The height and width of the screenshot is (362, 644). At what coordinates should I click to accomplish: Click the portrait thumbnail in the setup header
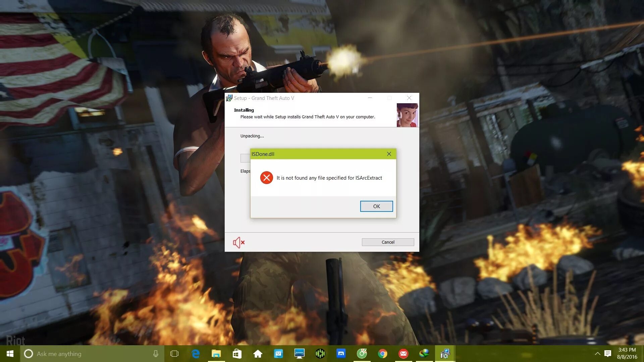pyautogui.click(x=407, y=115)
